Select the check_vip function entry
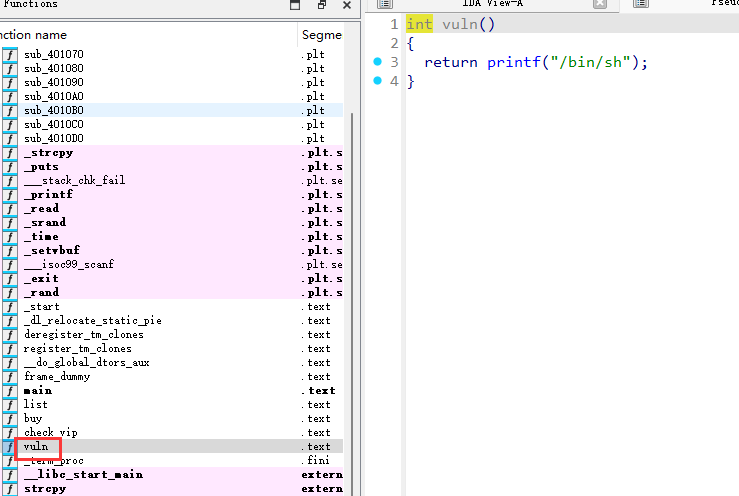Screen dimensions: 739x496 pos(172,432)
